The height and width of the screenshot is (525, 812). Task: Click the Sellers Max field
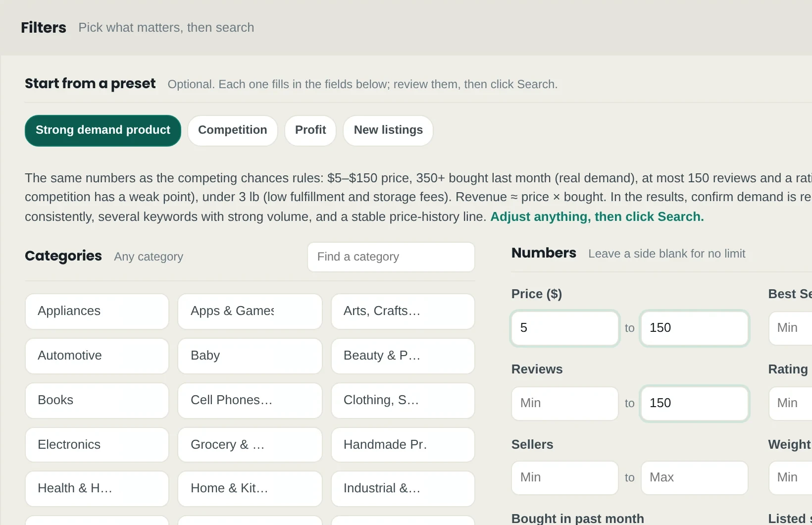tap(695, 478)
